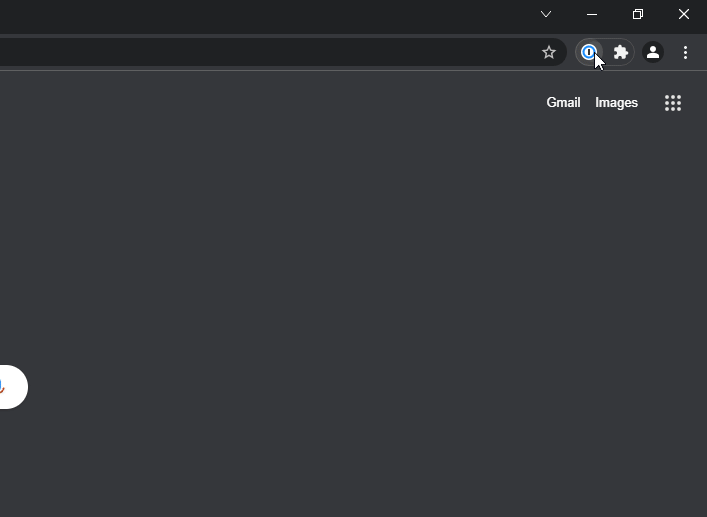The width and height of the screenshot is (707, 517).
Task: Click the voice search microphone icon
Action: click(3, 387)
